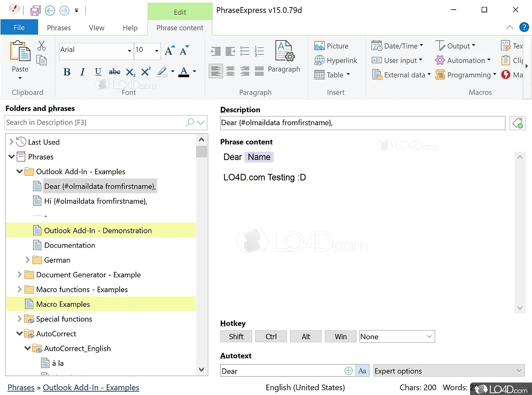Decrease font size with the shrink icon
Image resolution: width=532 pixels, height=395 pixels.
pos(184,50)
